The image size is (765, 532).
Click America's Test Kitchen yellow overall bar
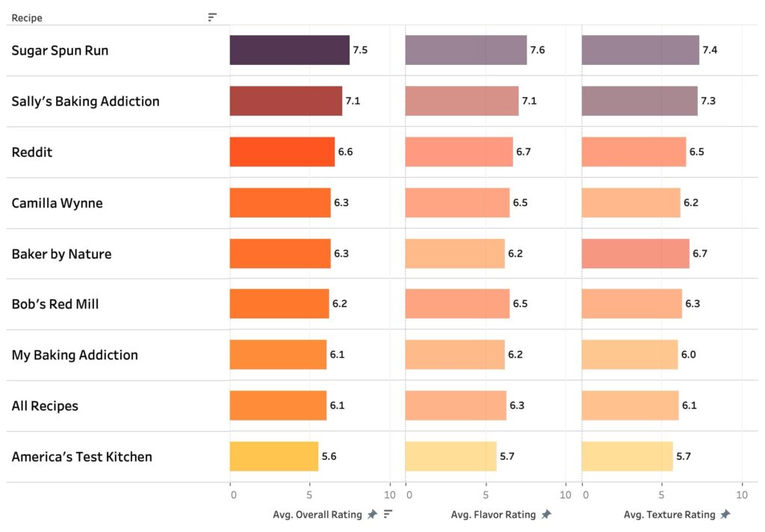(273, 456)
